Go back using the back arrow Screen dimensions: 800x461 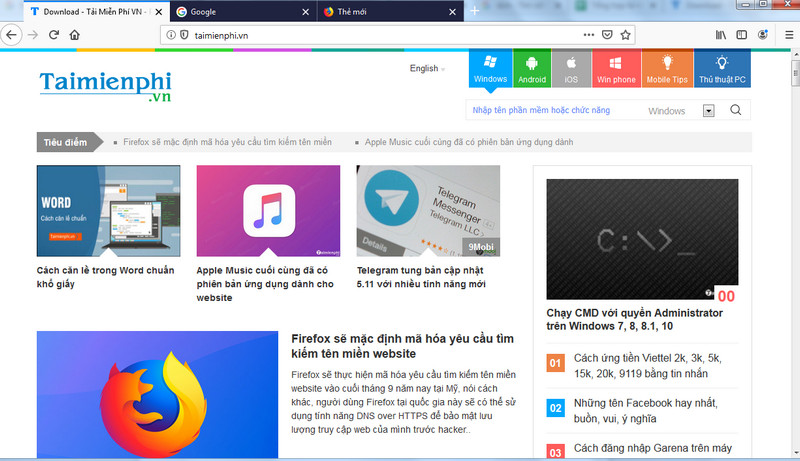coord(11,35)
